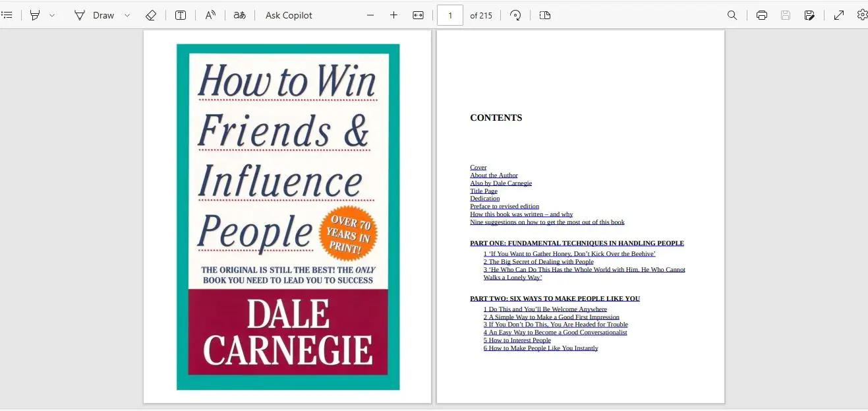Click the CONTENTS heading text
The height and width of the screenshot is (411, 868).
(x=496, y=118)
